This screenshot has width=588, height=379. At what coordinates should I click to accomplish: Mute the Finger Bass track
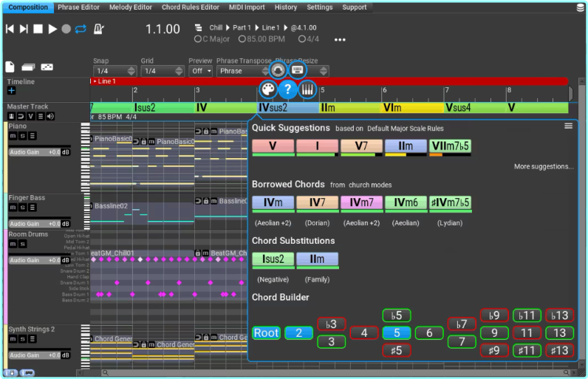(x=13, y=208)
